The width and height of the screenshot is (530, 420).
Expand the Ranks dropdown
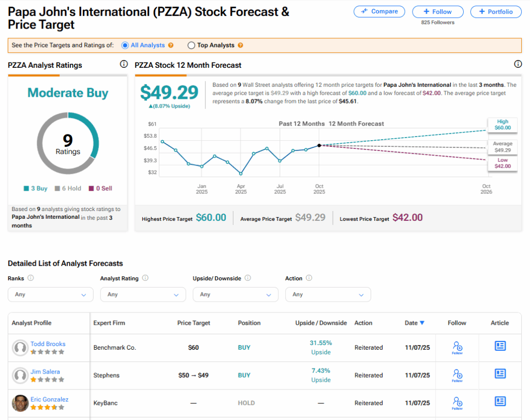pos(50,294)
